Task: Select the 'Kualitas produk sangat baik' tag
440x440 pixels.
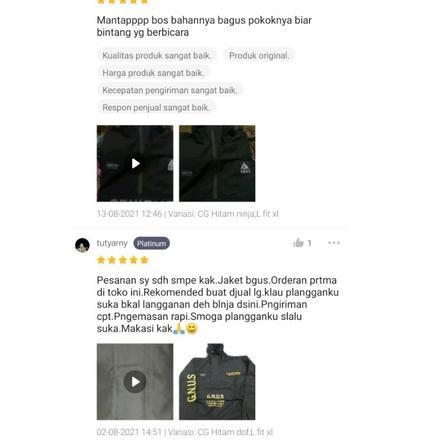Action: tap(157, 55)
